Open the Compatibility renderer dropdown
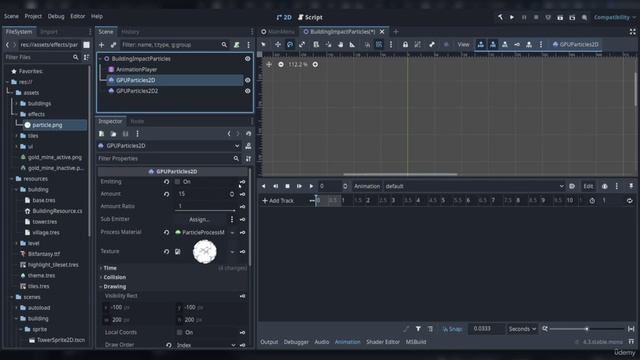This screenshot has height=360, width=640. [615, 17]
